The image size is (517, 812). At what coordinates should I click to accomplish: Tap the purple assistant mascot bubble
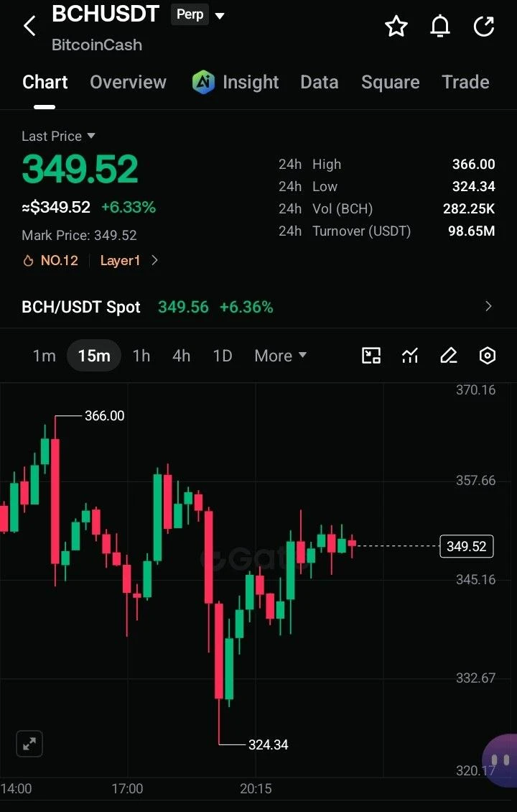click(x=500, y=760)
